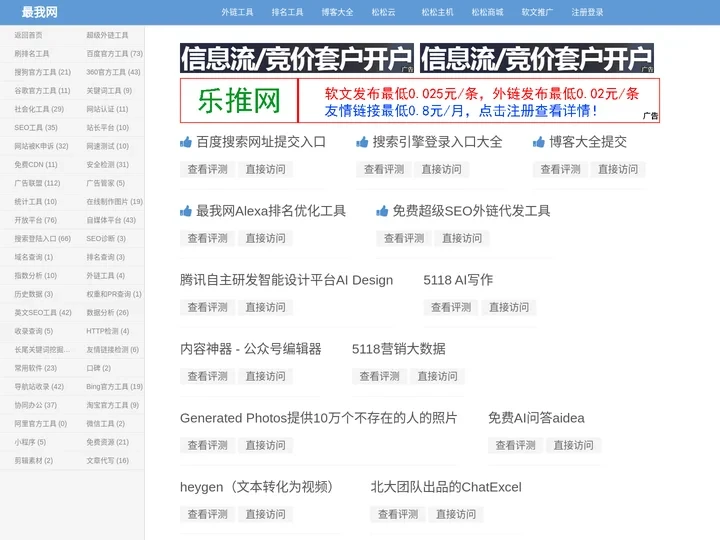Viewport: 720px width, 540px height.
Task: Select SEO工具 (35) sidebar category
Action: (x=36, y=128)
